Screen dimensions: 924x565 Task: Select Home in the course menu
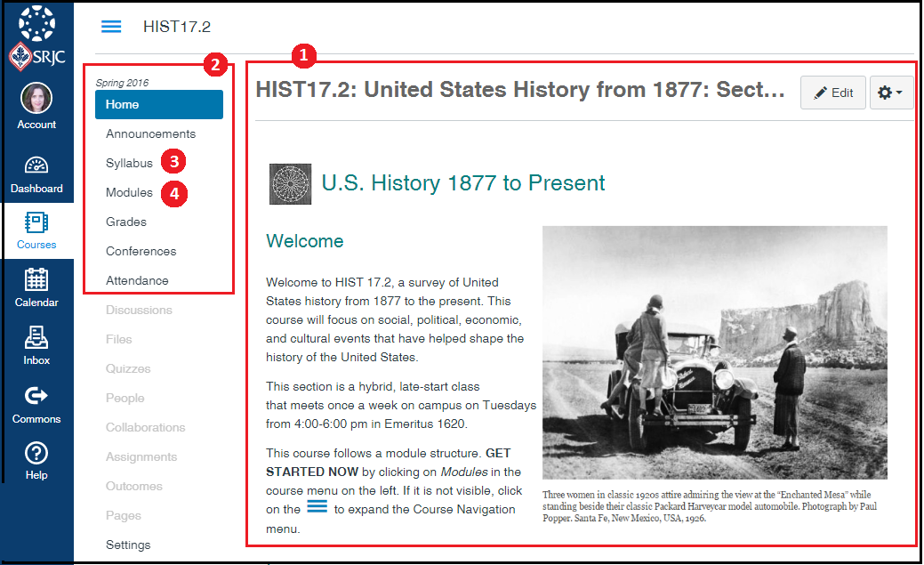click(123, 104)
